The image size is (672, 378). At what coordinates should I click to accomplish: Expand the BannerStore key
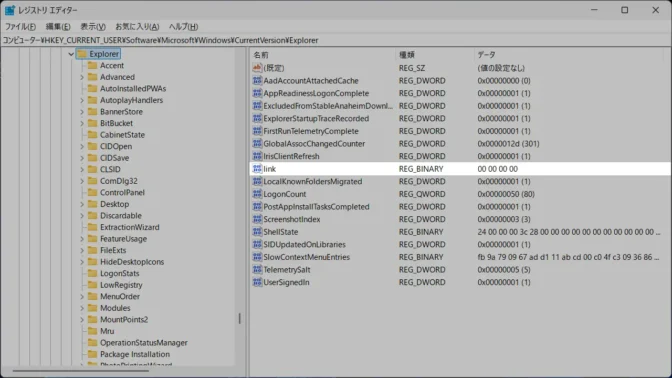(x=82, y=112)
